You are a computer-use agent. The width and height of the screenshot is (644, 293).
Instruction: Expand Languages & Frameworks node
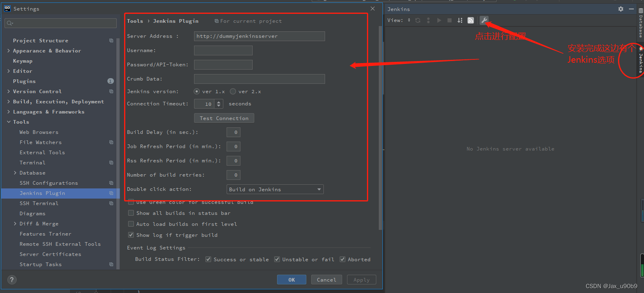[x=9, y=112]
